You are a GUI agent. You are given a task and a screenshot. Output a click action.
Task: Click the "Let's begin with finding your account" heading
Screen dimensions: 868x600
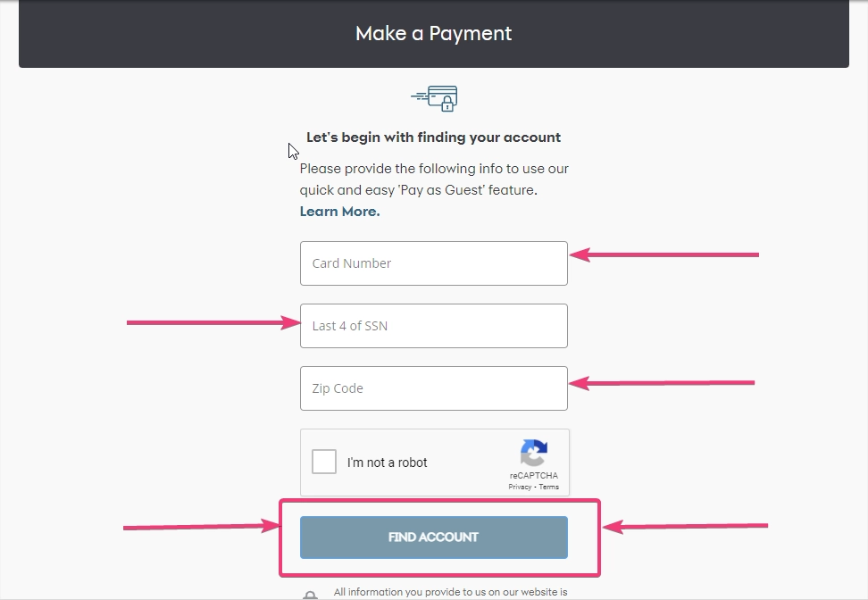pos(433,137)
